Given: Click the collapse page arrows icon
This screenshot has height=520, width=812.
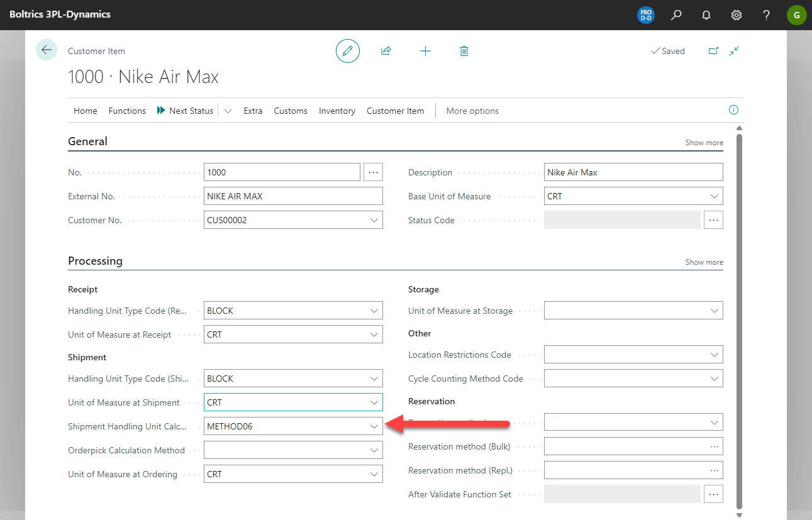Looking at the screenshot, I should pyautogui.click(x=734, y=51).
